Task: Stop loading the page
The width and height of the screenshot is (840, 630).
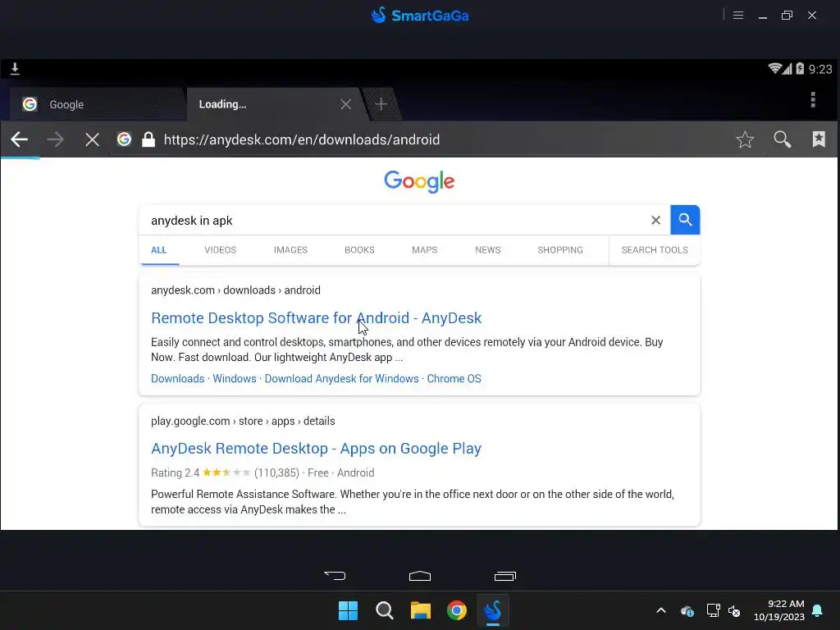Action: coord(92,139)
